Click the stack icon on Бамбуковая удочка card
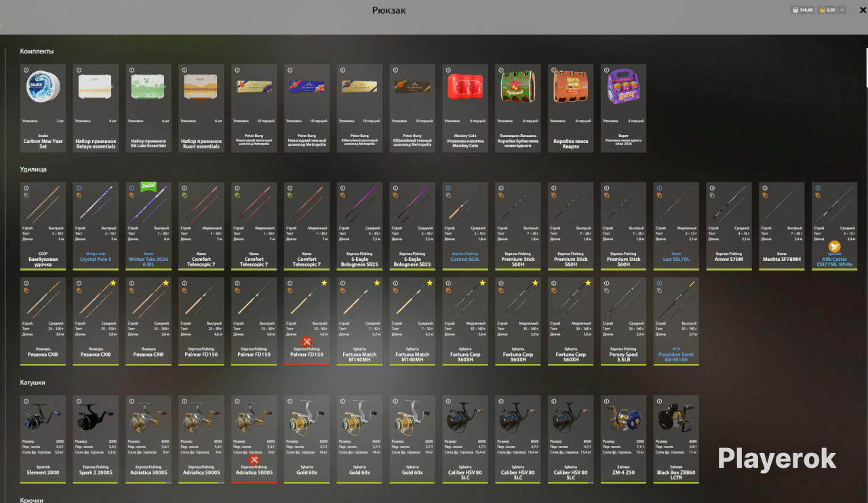Image resolution: width=868 pixels, height=503 pixels. click(x=26, y=195)
